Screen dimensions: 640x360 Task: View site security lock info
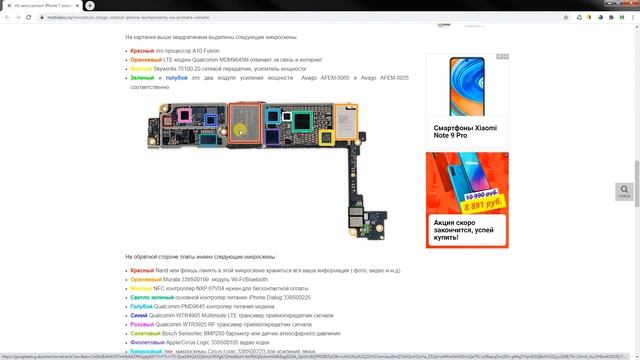point(42,18)
